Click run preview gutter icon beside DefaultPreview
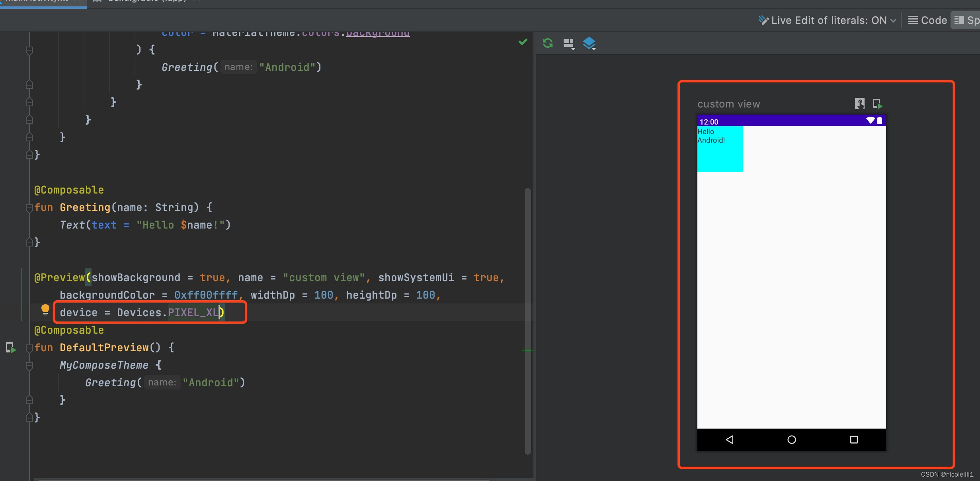The image size is (980, 481). tap(11, 348)
